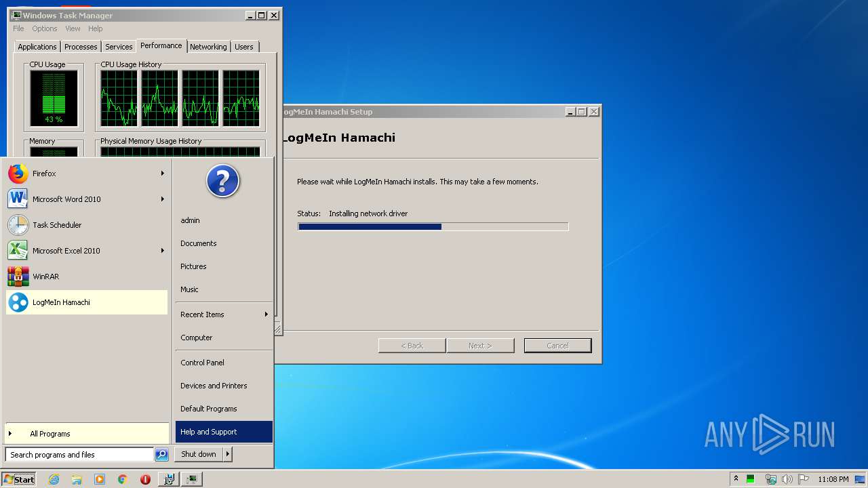Switch to Task Manager taskbar button

pyautogui.click(x=193, y=479)
